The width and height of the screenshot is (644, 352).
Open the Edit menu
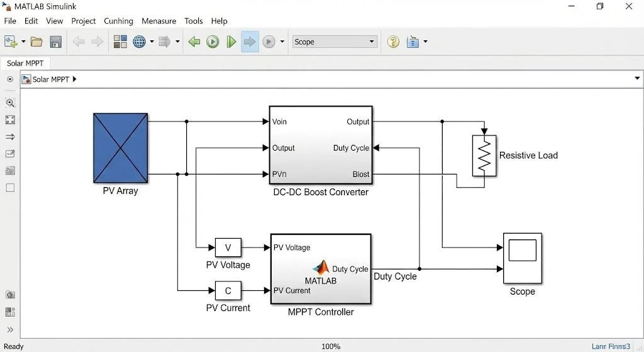(x=31, y=21)
